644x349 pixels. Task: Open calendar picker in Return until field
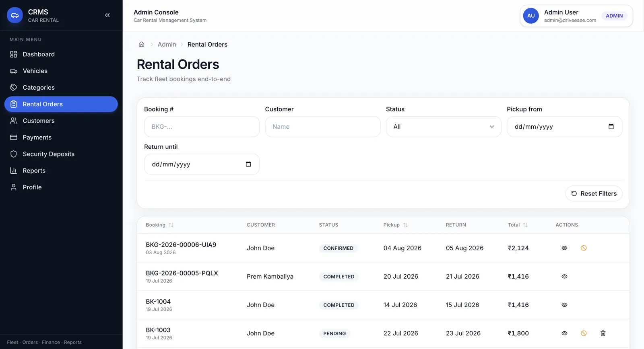248,164
